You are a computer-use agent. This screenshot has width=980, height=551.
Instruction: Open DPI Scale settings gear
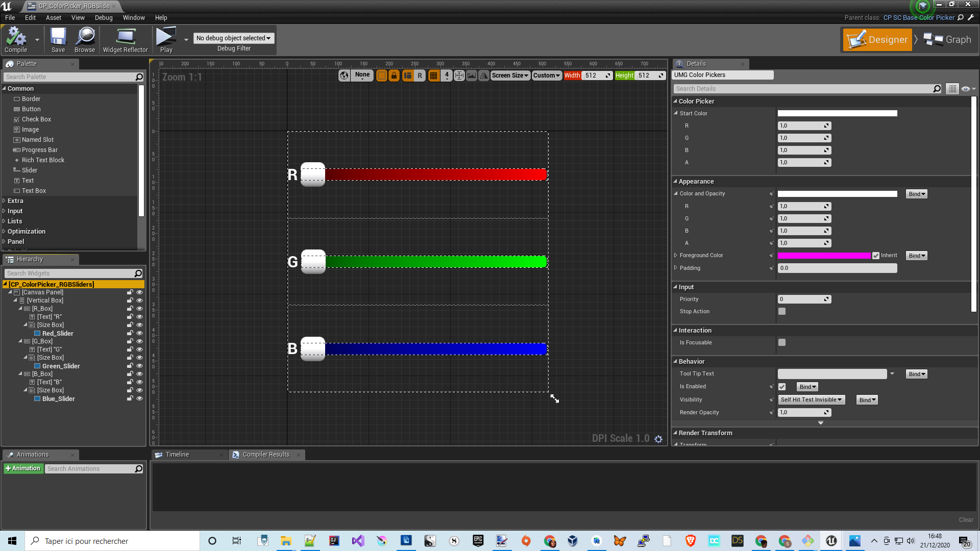click(658, 439)
